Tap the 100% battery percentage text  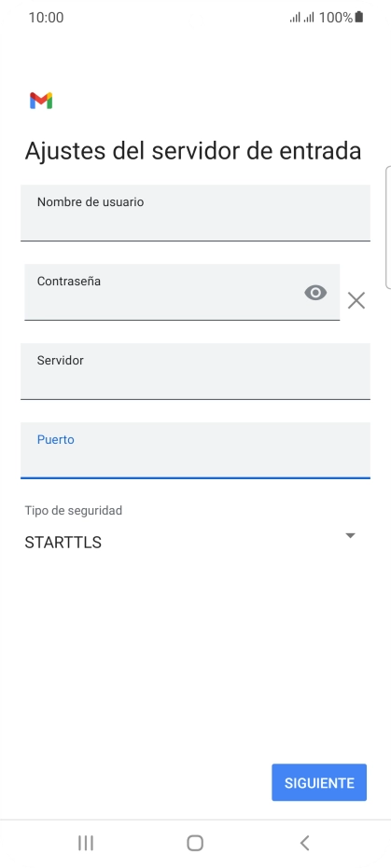point(336,18)
